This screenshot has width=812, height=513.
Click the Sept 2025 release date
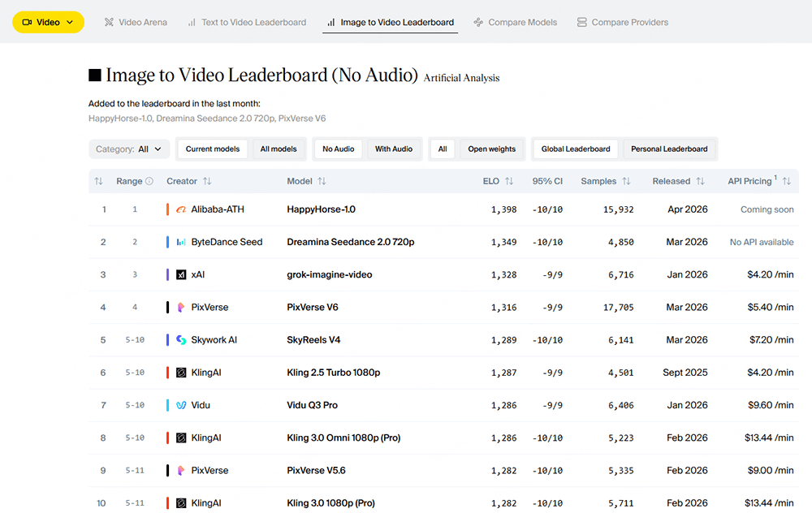tap(685, 373)
